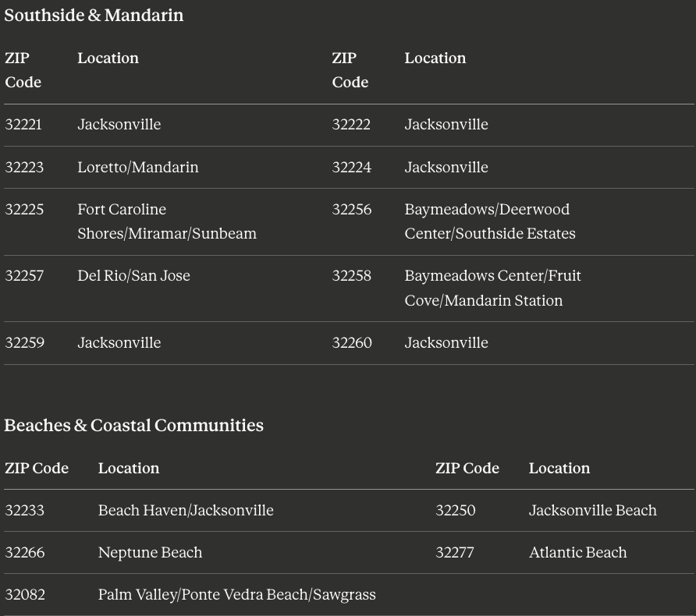Select the Southside & Mandarin heading
The height and width of the screenshot is (616, 696).
tap(94, 16)
